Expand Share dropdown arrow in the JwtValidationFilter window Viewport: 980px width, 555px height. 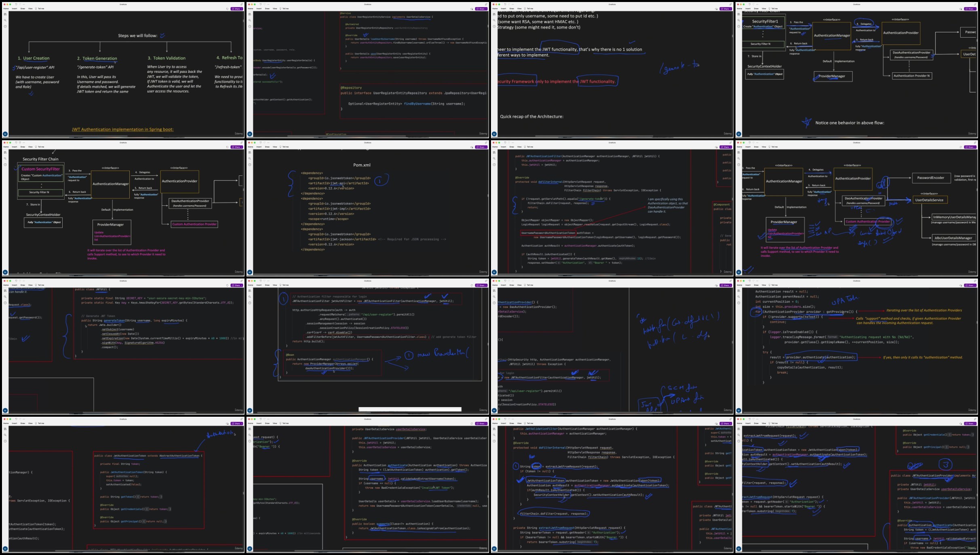(730, 423)
